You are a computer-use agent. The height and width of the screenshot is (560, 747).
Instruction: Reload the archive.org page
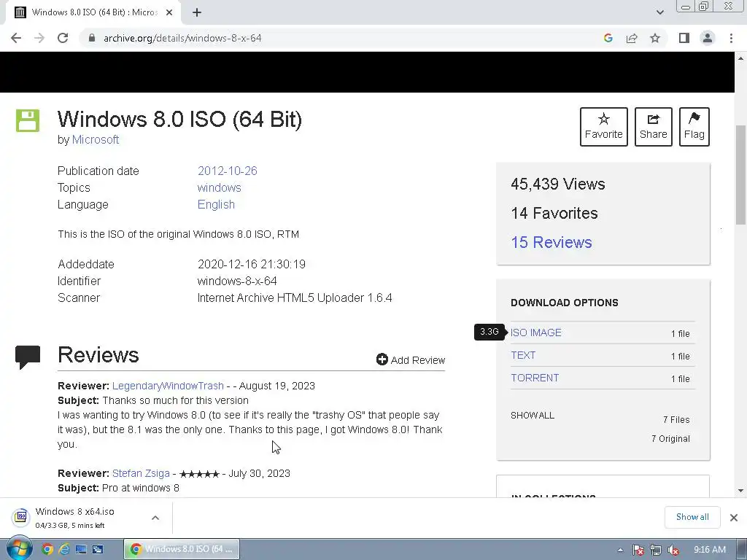pos(63,38)
